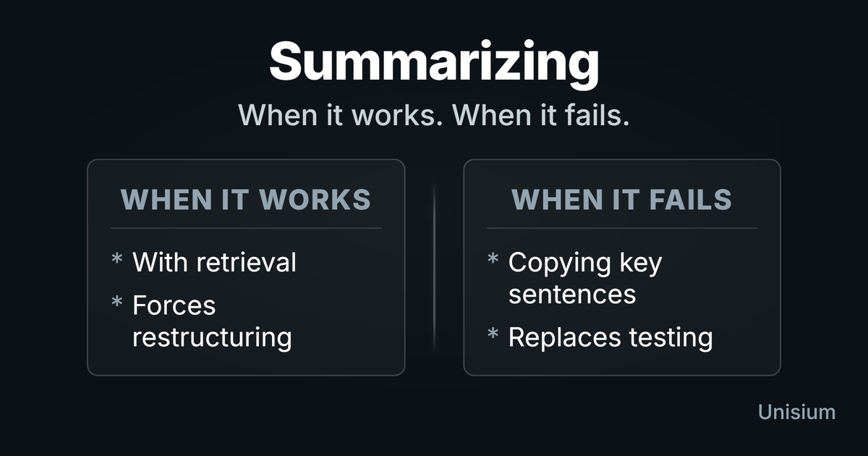
Task: Click "When it works." in the subtitle
Action: point(339,116)
